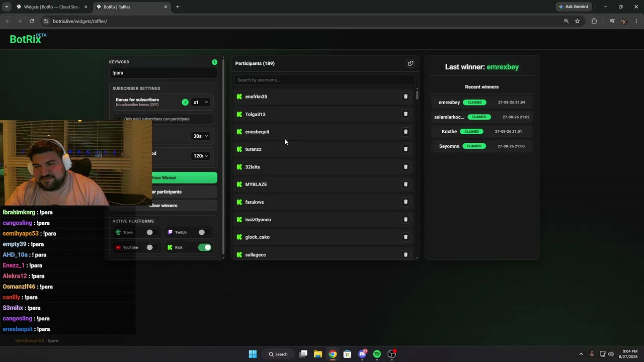This screenshot has height=362, width=644.
Task: Delete sallagecc from participants
Action: pos(406,255)
